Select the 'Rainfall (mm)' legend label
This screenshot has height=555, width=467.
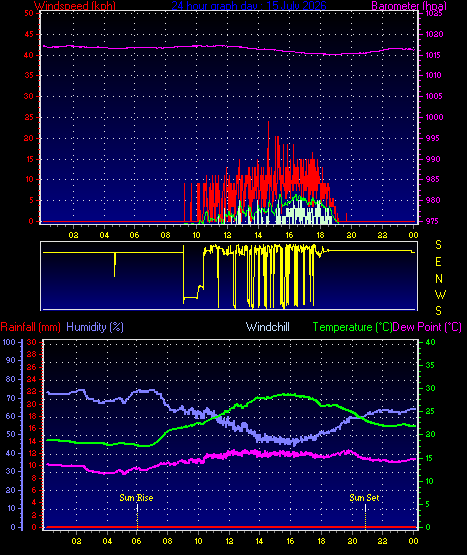point(30,327)
